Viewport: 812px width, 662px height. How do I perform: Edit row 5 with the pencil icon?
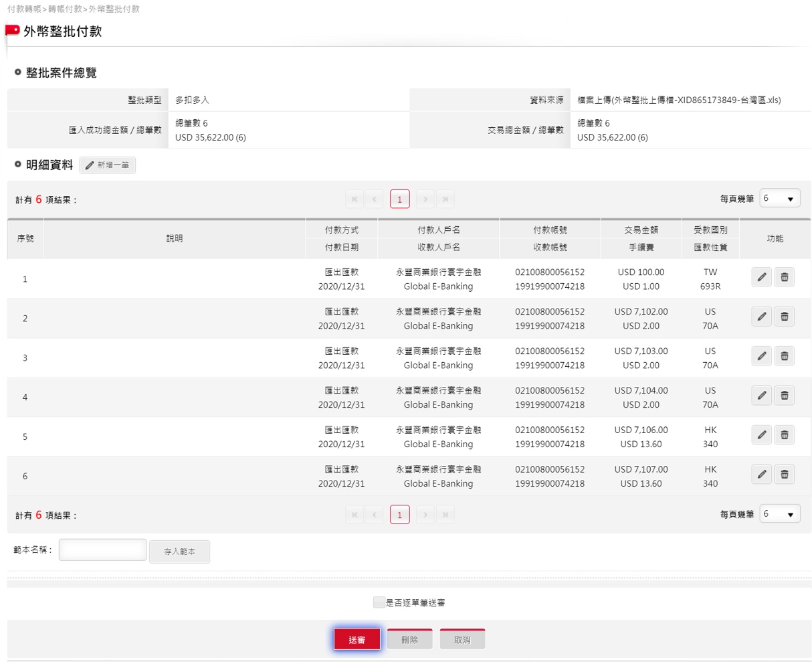pyautogui.click(x=761, y=435)
